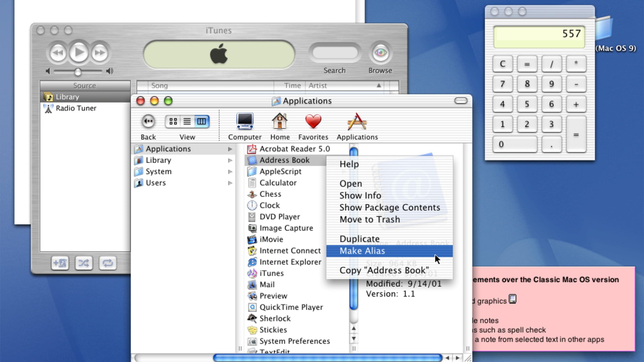The width and height of the screenshot is (644, 362).
Task: Choose Help in the context menu
Action: (x=389, y=164)
